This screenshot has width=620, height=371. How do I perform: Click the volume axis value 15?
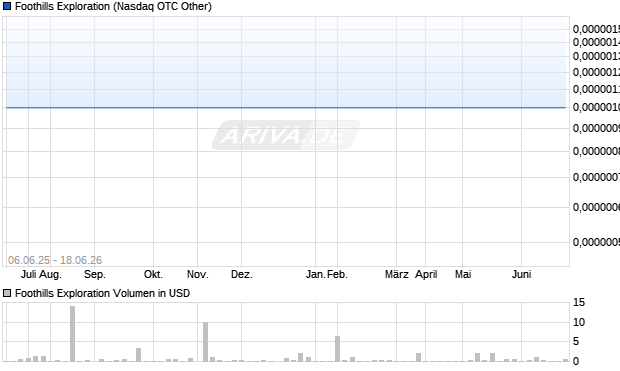pos(579,303)
